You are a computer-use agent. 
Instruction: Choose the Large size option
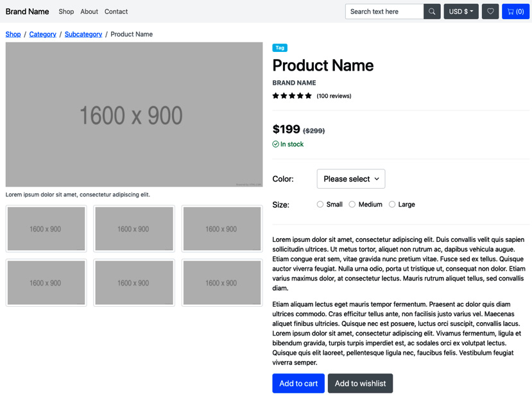pyautogui.click(x=392, y=205)
